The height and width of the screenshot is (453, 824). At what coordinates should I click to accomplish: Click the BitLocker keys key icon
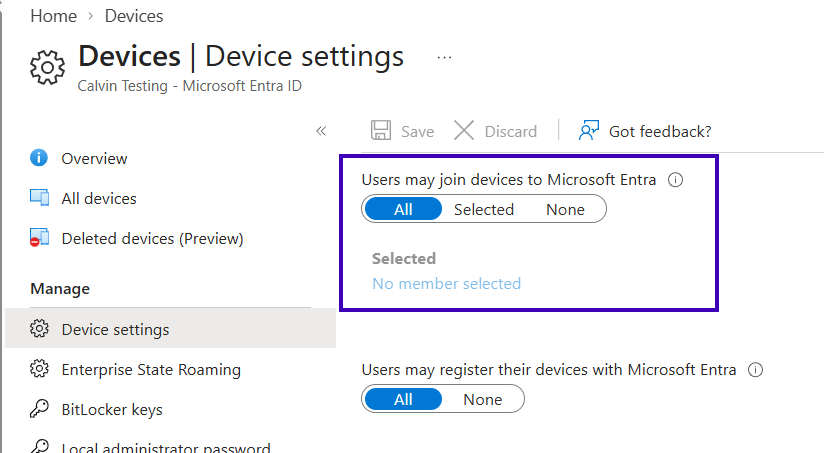(39, 408)
